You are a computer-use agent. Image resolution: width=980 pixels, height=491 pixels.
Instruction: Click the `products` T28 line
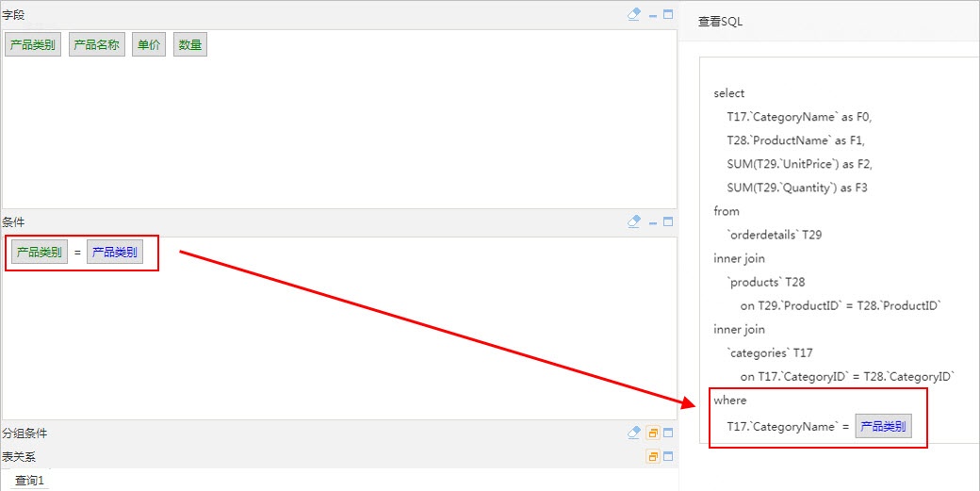(766, 283)
